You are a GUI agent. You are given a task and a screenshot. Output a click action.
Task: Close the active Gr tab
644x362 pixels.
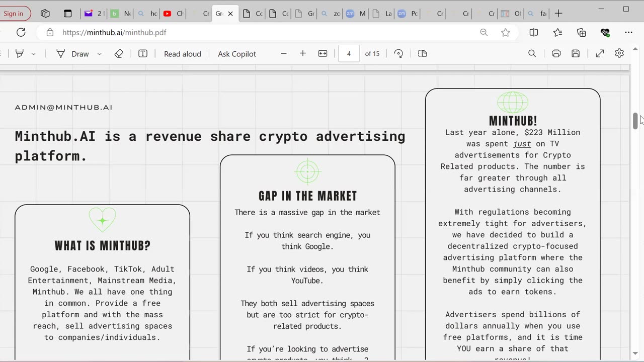tap(230, 14)
